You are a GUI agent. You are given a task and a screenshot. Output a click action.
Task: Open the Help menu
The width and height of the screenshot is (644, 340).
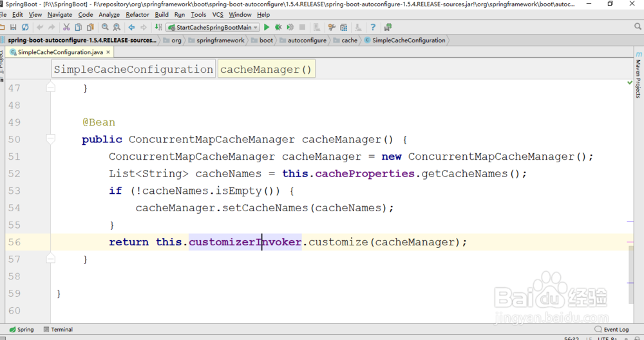[x=263, y=14]
